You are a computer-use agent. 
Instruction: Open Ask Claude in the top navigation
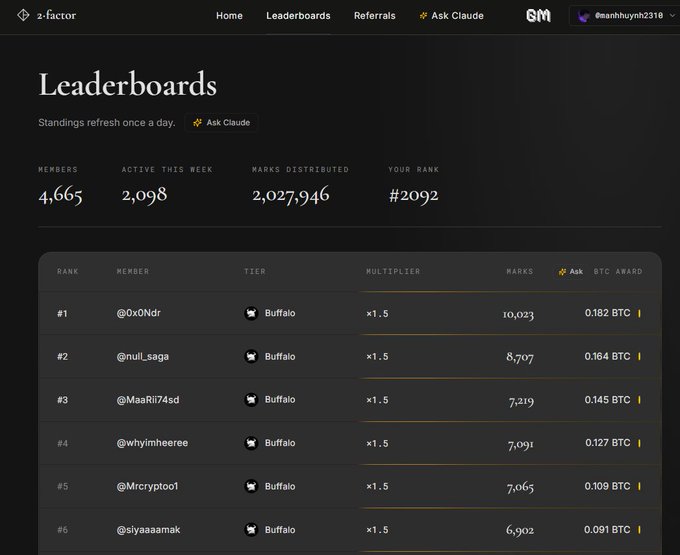tap(451, 16)
